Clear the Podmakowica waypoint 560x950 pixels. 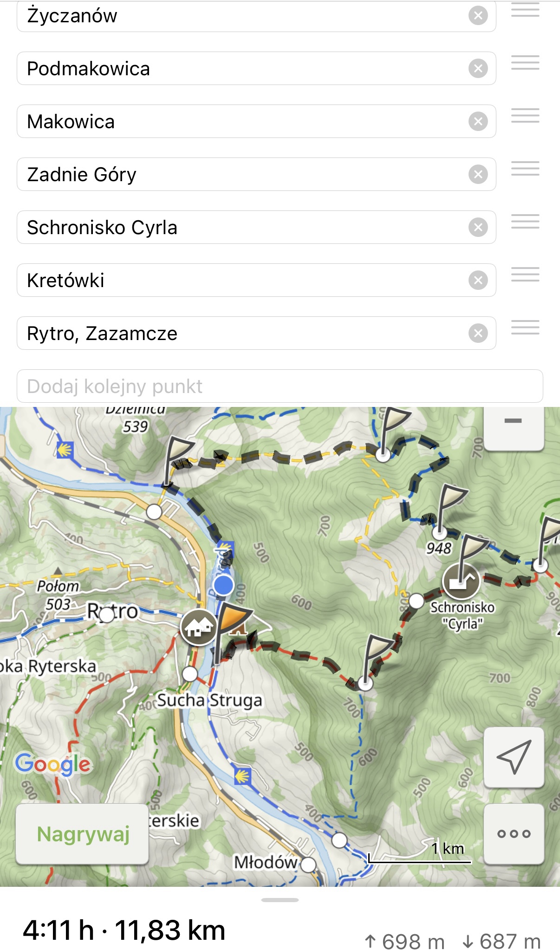pos(478,69)
